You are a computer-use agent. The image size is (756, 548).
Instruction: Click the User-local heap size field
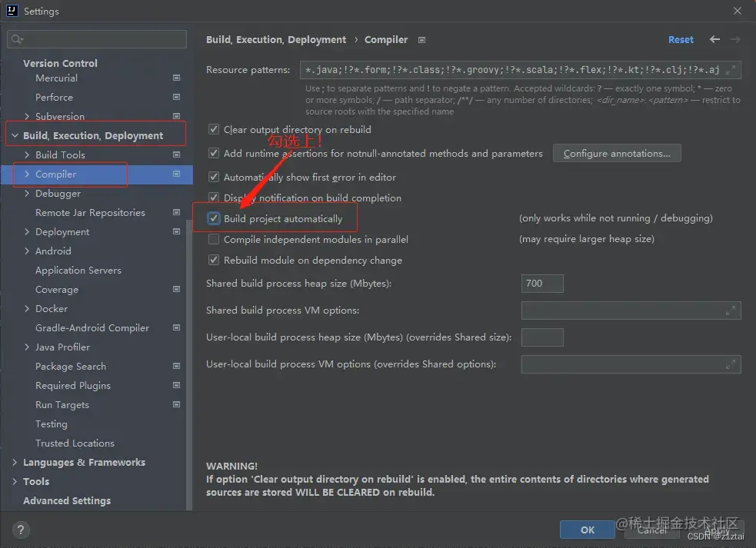pos(542,337)
